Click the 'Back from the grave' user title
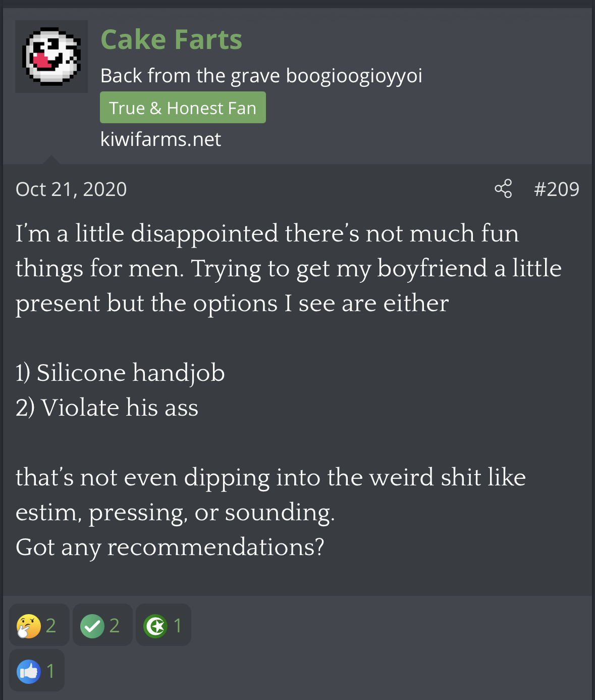595x700 pixels. (x=261, y=76)
